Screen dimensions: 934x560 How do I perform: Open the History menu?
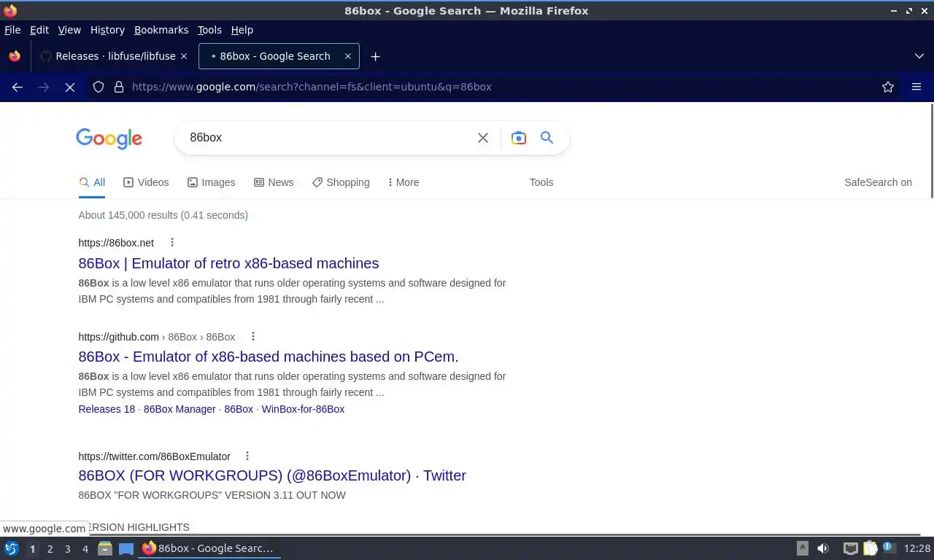[x=107, y=30]
